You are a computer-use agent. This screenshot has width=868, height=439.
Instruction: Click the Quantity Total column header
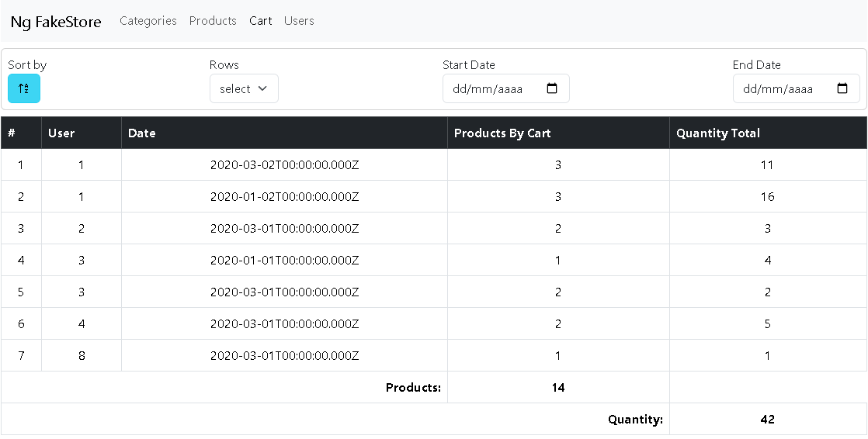click(718, 133)
